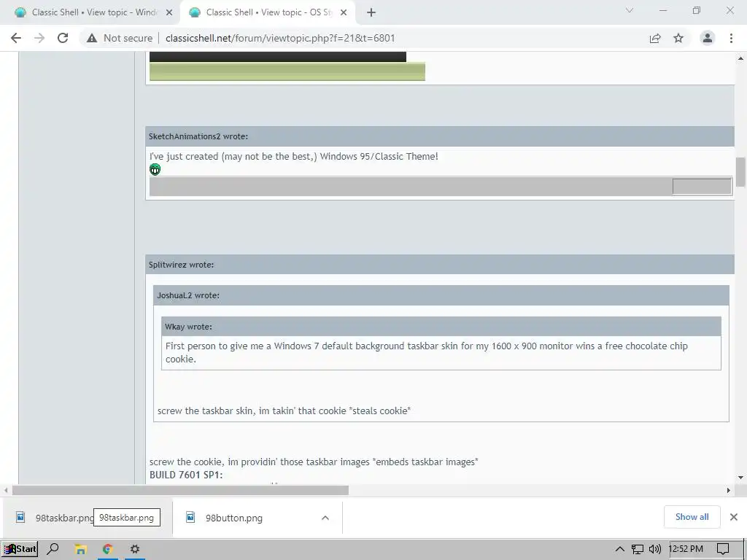The height and width of the screenshot is (560, 747).
Task: Show hidden system tray icons
Action: tap(620, 549)
